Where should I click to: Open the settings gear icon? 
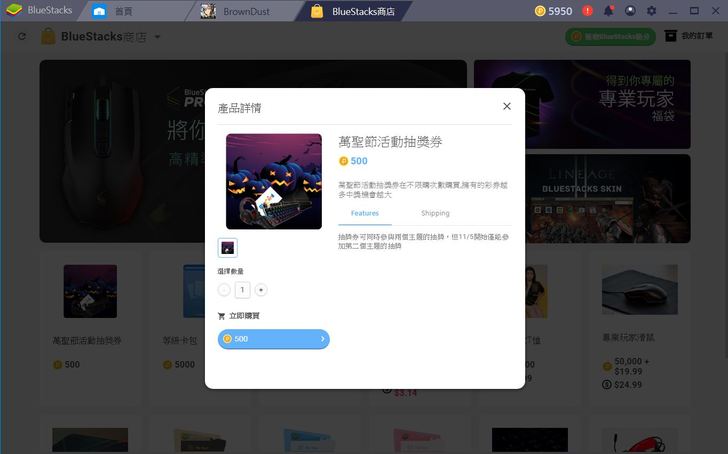[651, 11]
